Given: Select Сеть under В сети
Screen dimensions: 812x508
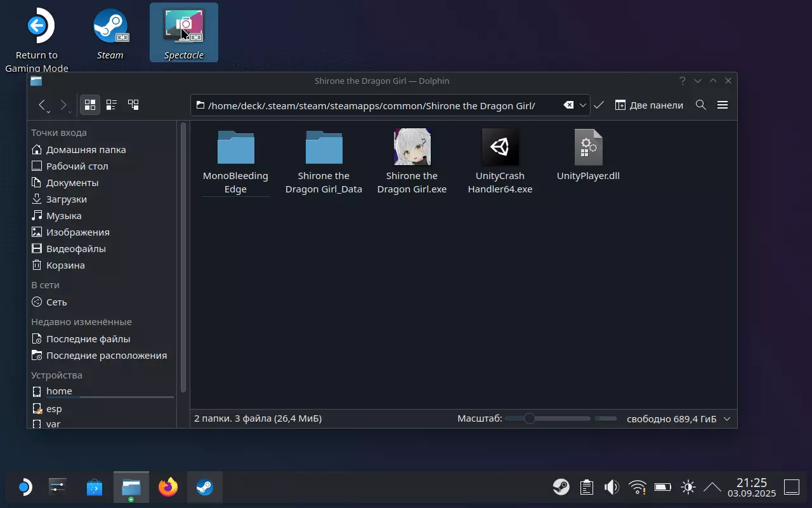Looking at the screenshot, I should (102, 302).
